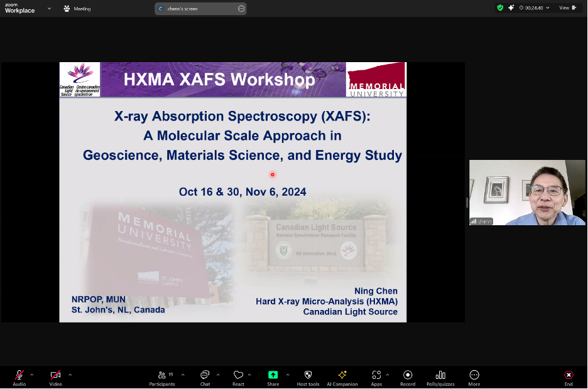Open the View layout button
Image resolution: width=588 pixels, height=389 pixels.
coord(567,8)
